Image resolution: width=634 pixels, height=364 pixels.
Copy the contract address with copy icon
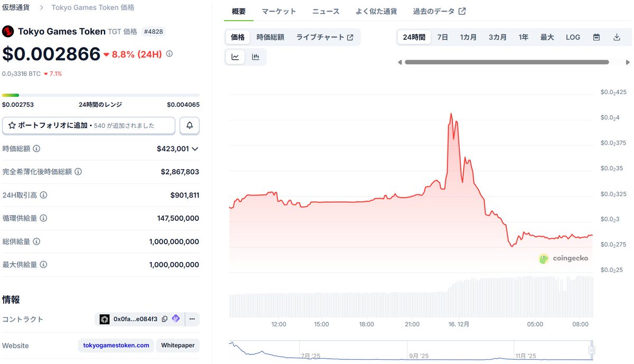[165, 319]
